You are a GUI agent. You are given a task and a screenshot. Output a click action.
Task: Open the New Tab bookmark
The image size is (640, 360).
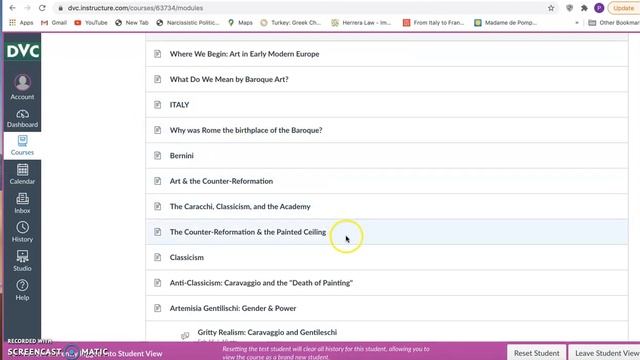click(x=132, y=23)
